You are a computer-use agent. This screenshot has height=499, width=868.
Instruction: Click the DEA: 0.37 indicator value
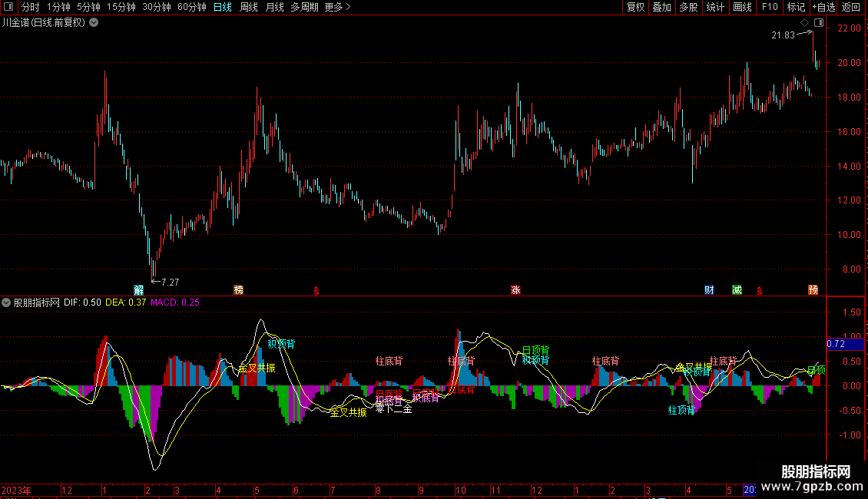click(x=126, y=302)
